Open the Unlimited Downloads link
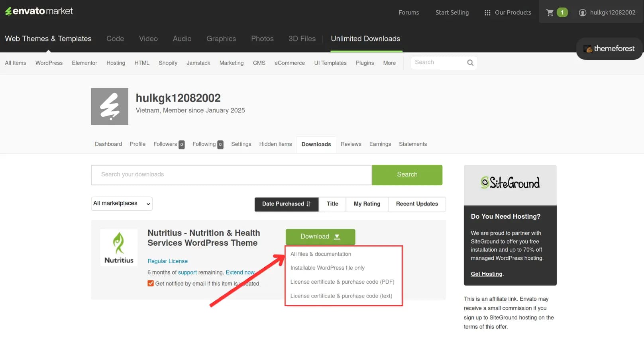644x337 pixels. 365,39
